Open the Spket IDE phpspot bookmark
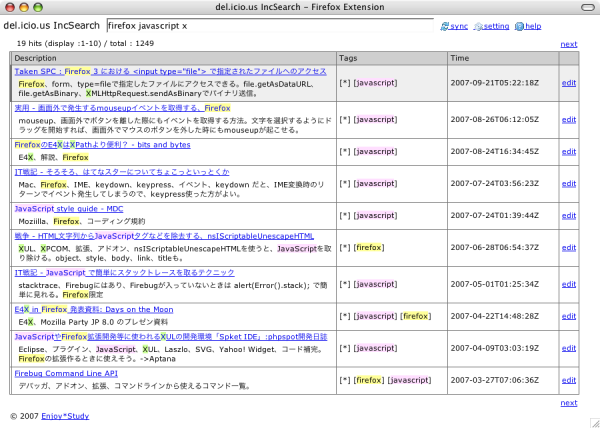Viewport: 600px width, 428px height. (x=171, y=337)
